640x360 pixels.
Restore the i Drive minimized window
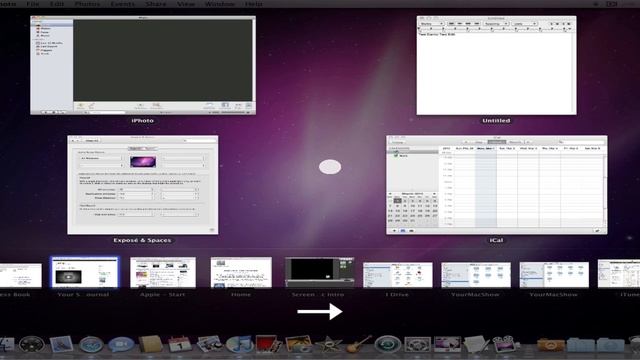(398, 275)
